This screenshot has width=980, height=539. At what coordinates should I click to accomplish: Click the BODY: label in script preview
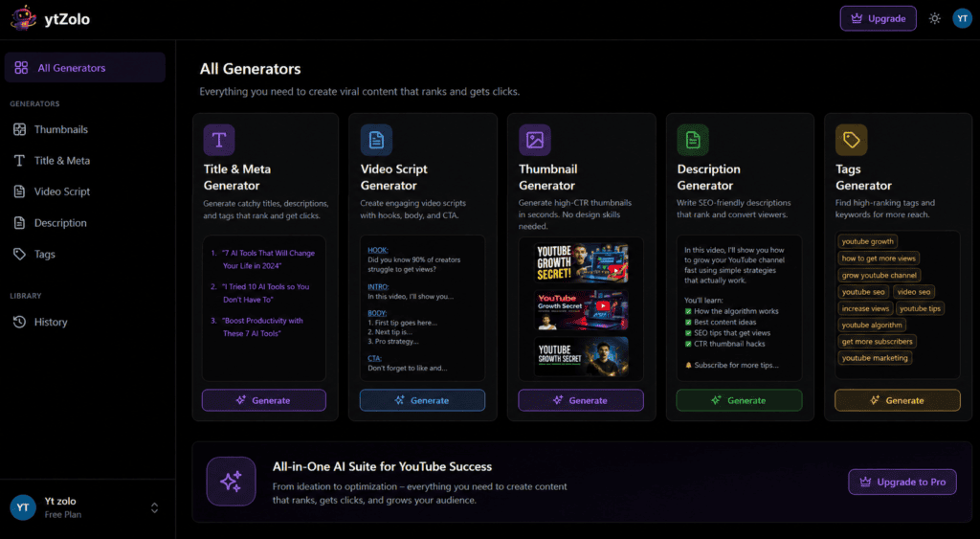click(377, 313)
